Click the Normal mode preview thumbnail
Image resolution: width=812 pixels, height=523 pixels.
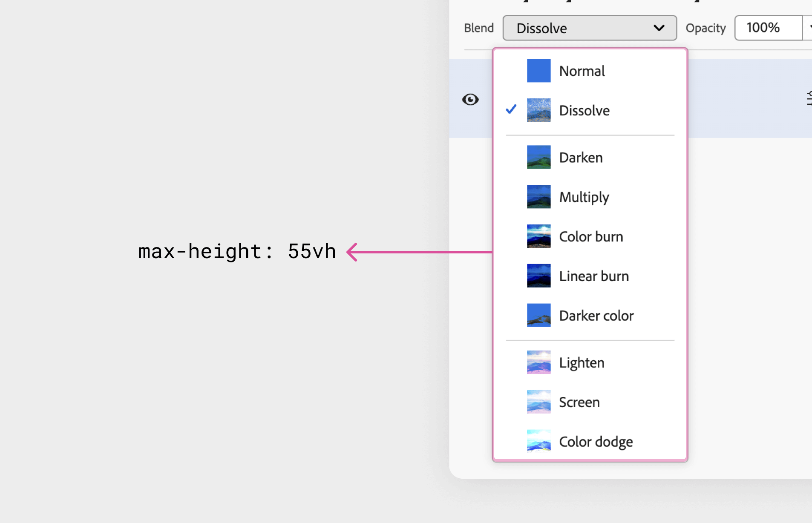[538, 71]
